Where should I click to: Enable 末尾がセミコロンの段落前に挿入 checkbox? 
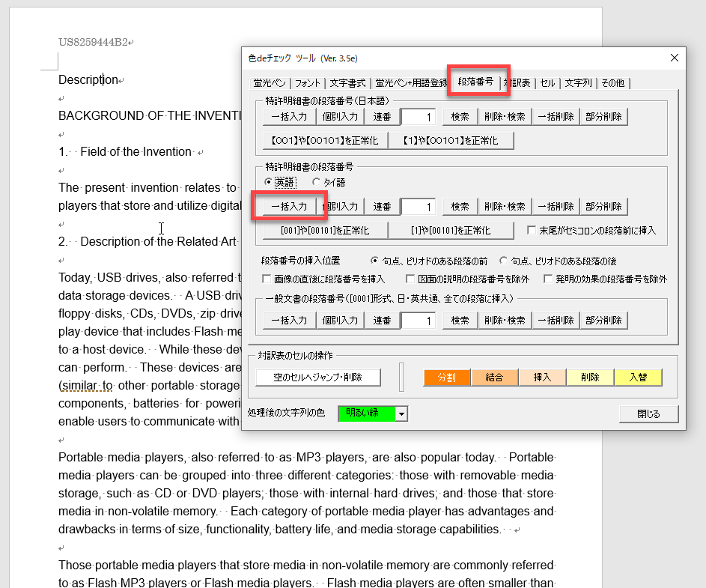[x=532, y=230]
